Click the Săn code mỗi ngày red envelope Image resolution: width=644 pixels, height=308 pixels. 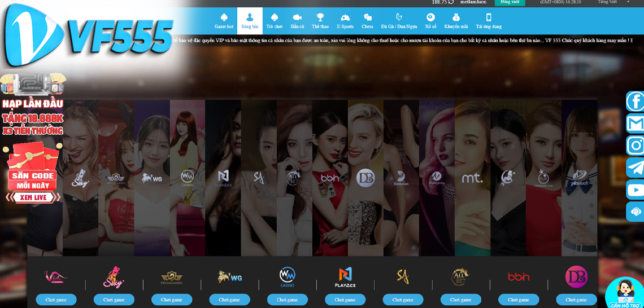(x=33, y=166)
